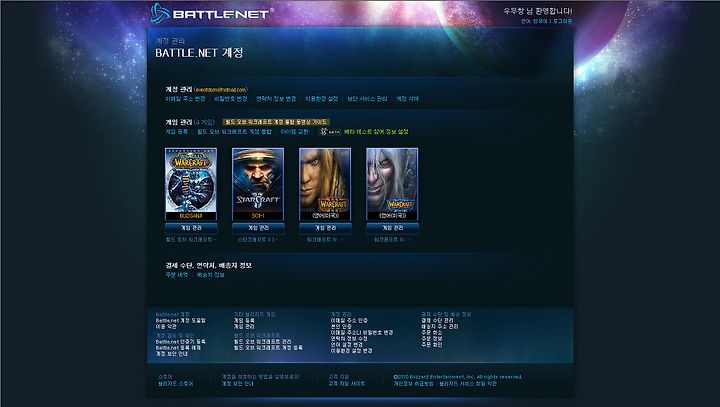Click footer 계정 보안 안내 in first column

pos(171,354)
